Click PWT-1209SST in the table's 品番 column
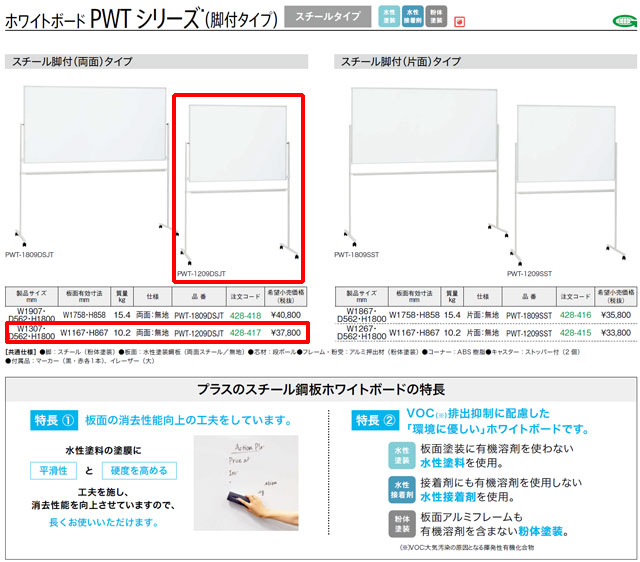Viewport: 640px width, 562px height. pos(529,333)
